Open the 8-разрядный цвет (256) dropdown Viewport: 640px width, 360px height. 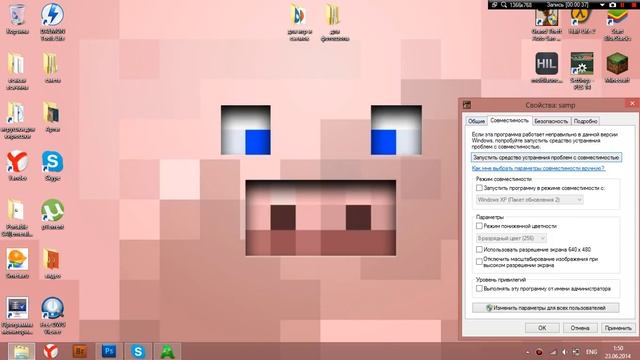[511, 238]
